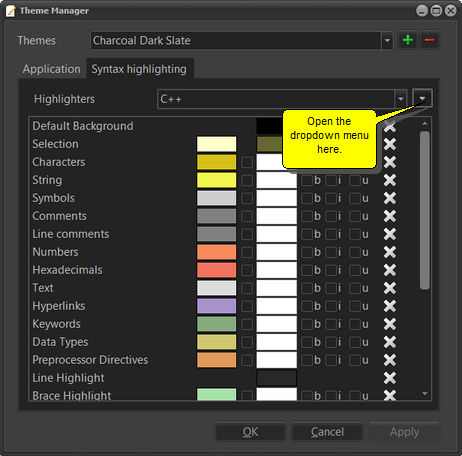The image size is (462, 456).
Task: Reset the Keywords row with X icon
Action: [x=390, y=324]
